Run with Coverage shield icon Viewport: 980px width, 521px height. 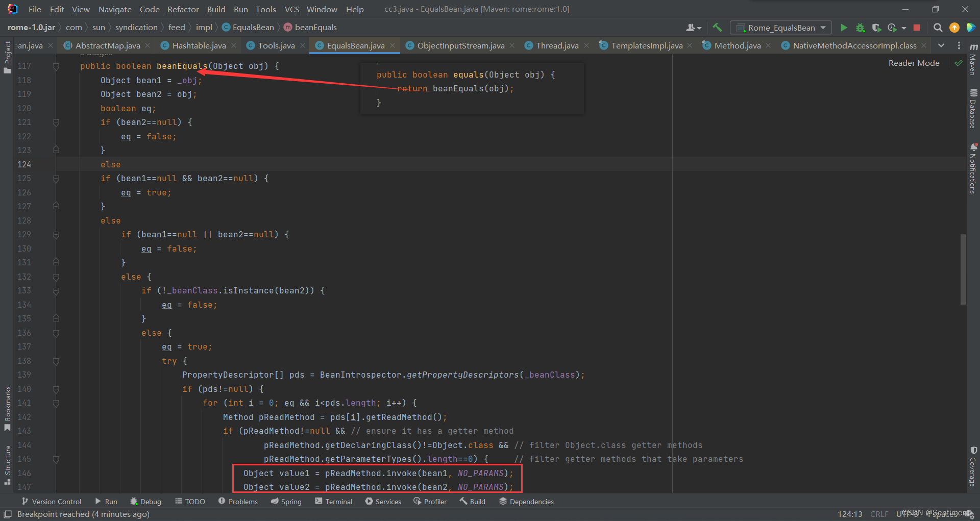[876, 28]
